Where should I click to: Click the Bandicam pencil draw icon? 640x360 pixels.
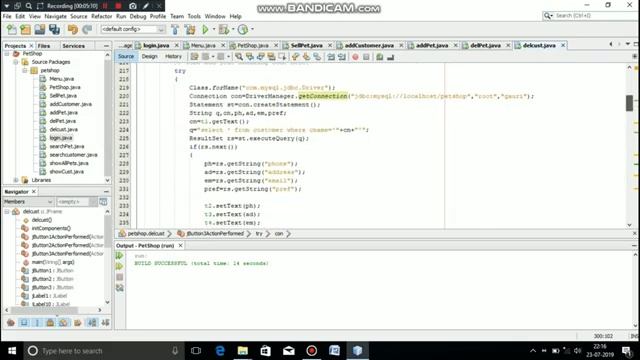coord(146,6)
